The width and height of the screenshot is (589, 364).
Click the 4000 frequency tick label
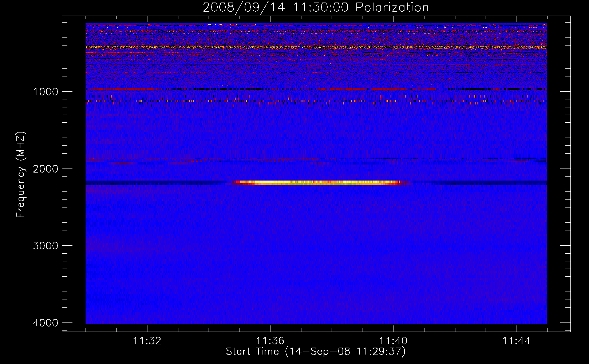[46, 323]
